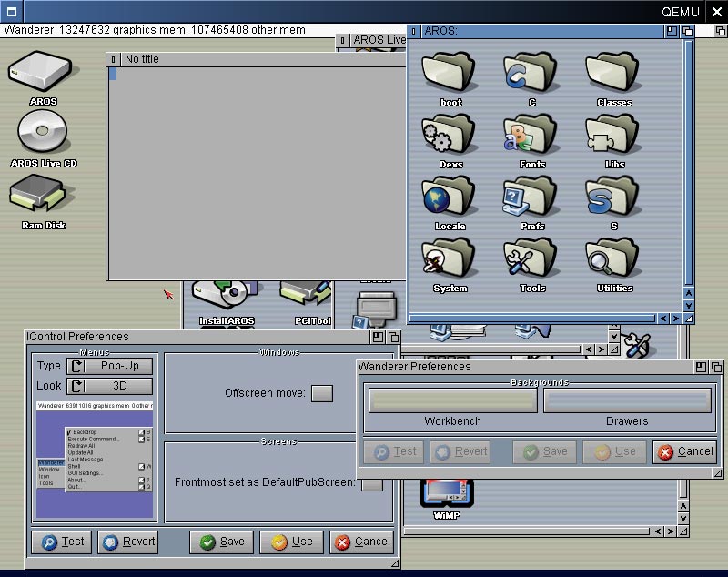This screenshot has height=577, width=728.
Task: Click Cancel in Wanderer Preferences
Action: click(x=684, y=451)
